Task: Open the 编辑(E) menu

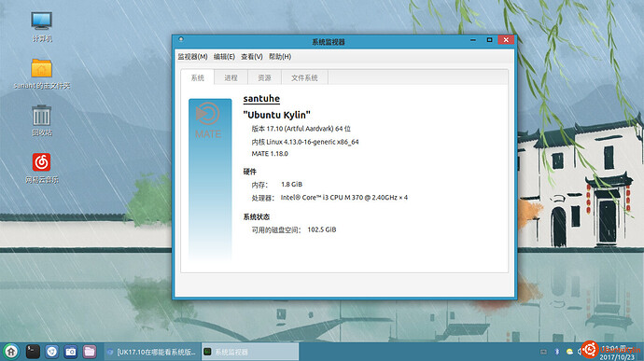Action: [x=224, y=57]
